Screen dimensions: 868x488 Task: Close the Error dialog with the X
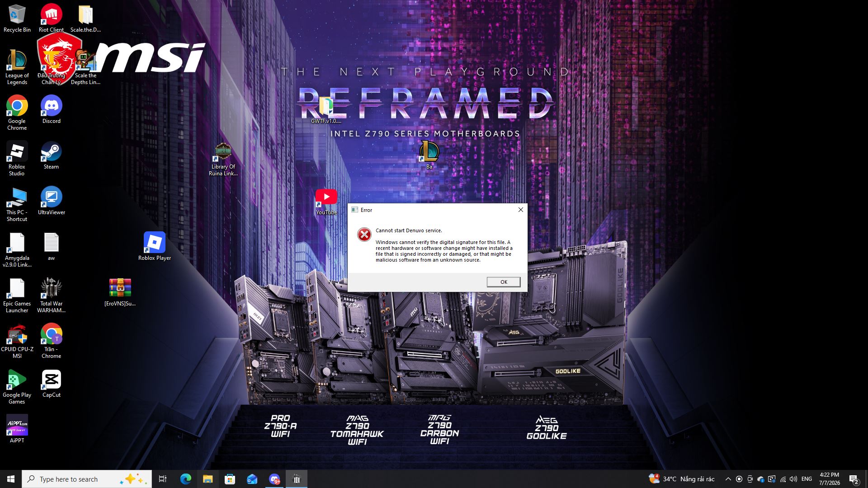pos(520,210)
